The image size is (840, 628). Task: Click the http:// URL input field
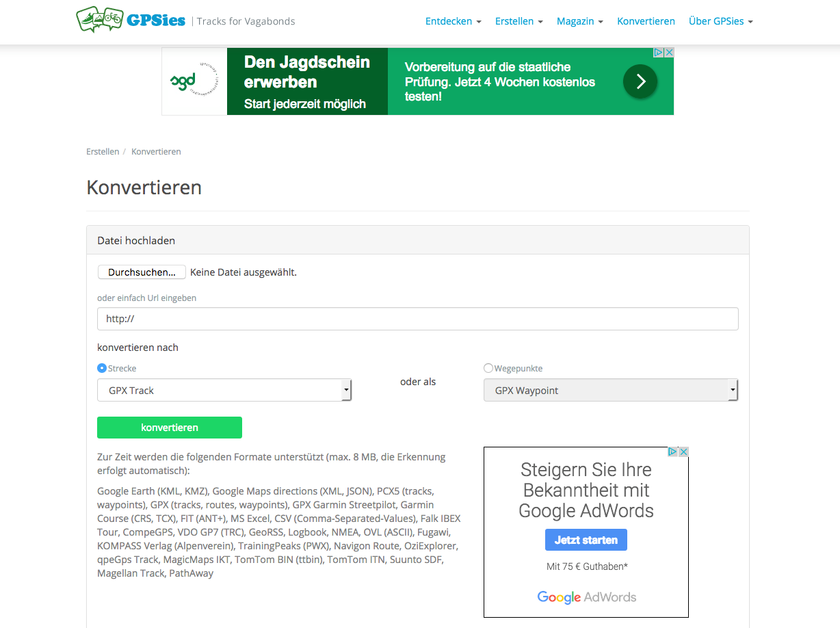(417, 319)
